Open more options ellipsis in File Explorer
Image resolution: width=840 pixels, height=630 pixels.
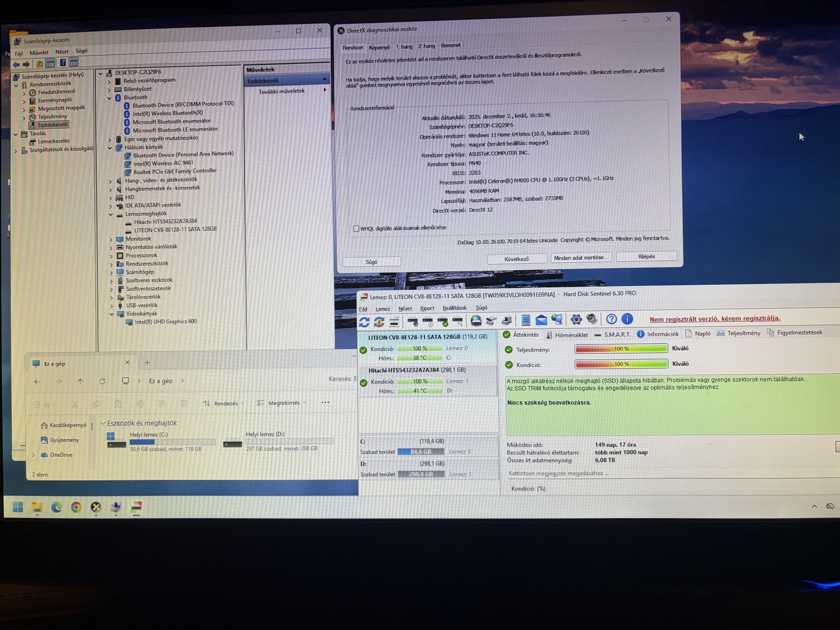point(326,402)
